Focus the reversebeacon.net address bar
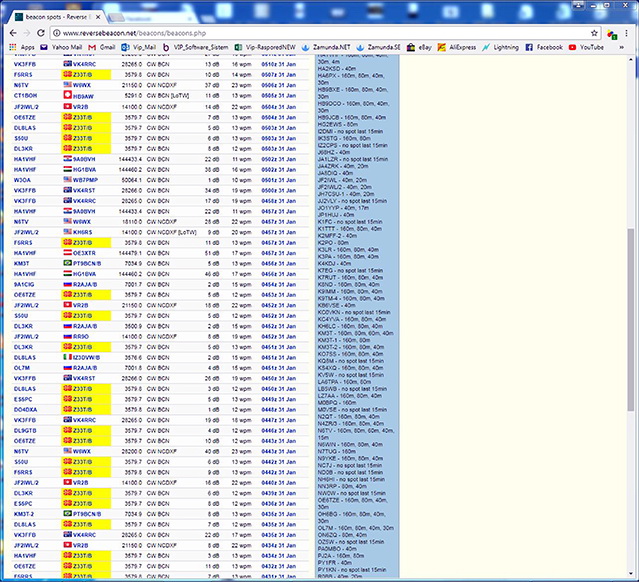Image resolution: width=639 pixels, height=582 pixels. click(x=322, y=33)
